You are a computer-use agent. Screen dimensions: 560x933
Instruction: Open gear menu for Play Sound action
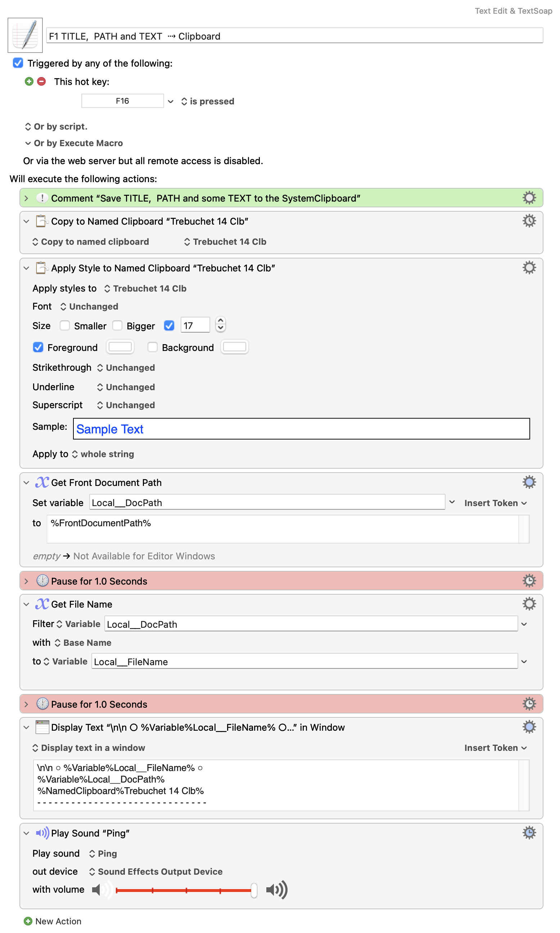529,832
